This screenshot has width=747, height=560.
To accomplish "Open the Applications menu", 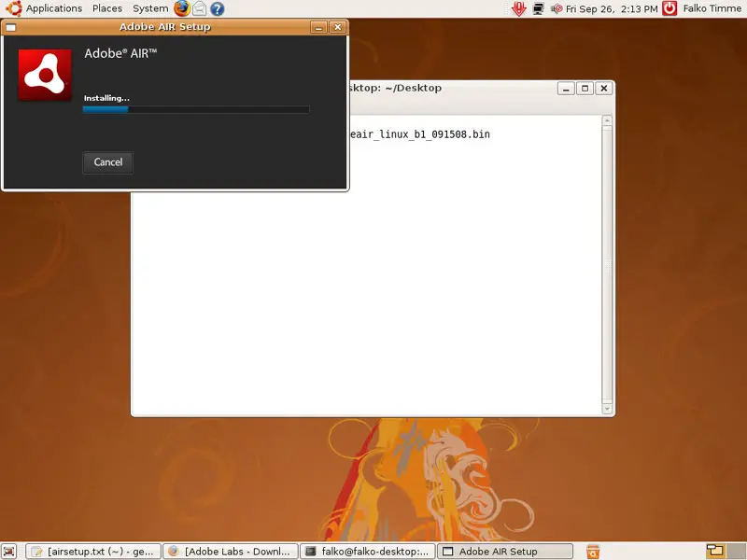I will coord(54,8).
